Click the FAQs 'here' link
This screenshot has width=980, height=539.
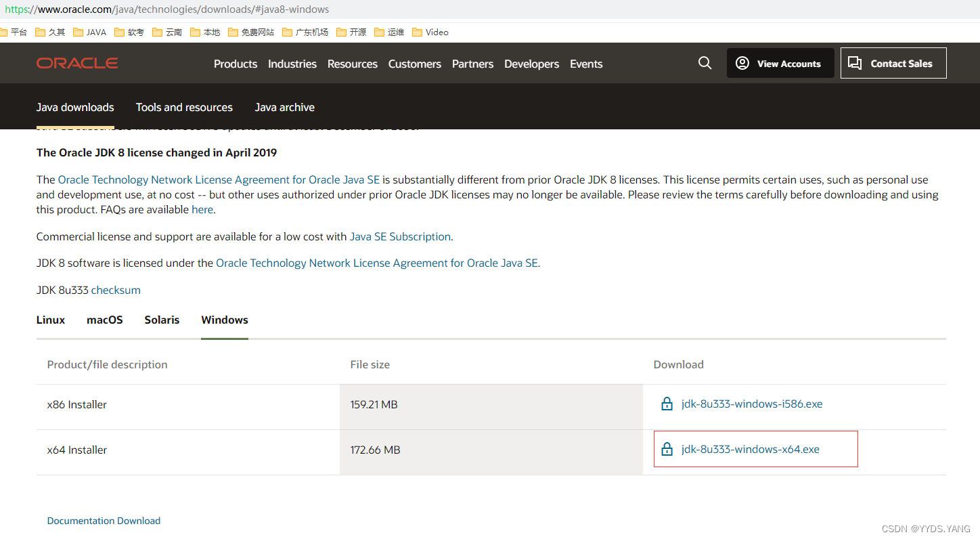202,210
